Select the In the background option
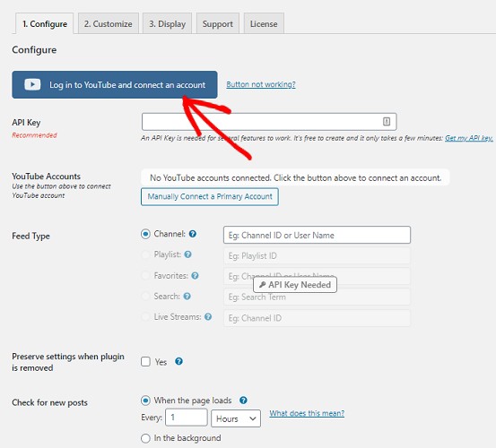The image size is (496, 448). [145, 438]
